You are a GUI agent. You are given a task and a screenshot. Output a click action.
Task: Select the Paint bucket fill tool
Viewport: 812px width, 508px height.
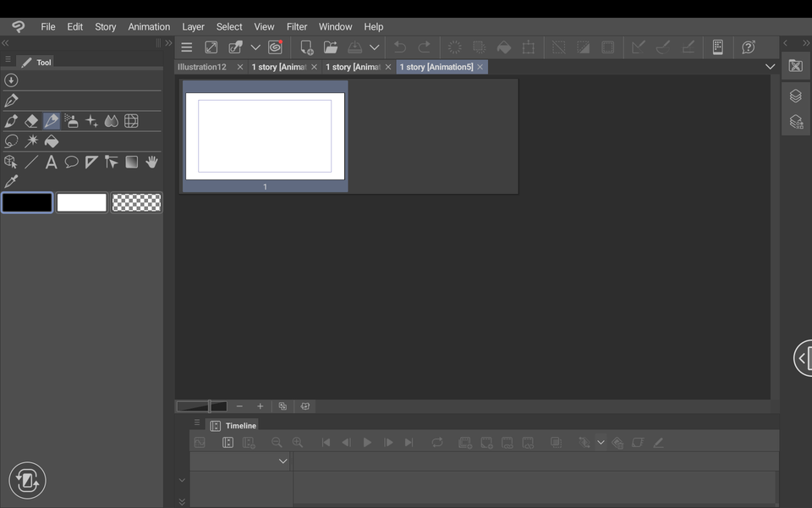click(x=52, y=141)
